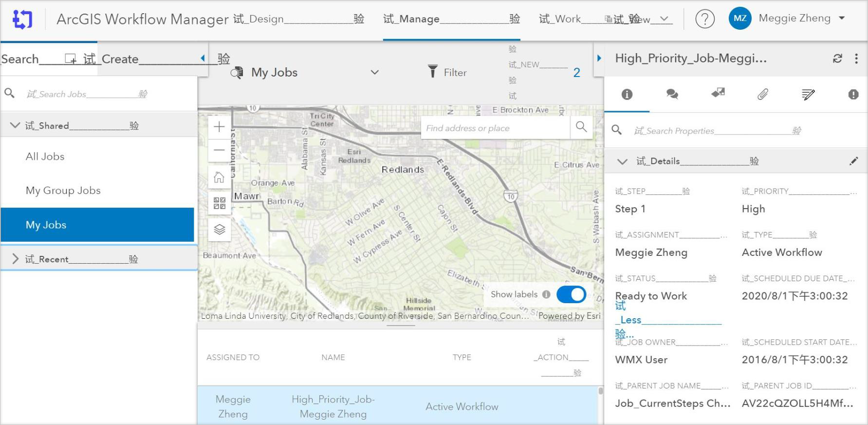Open the job location tab icon

coord(718,93)
